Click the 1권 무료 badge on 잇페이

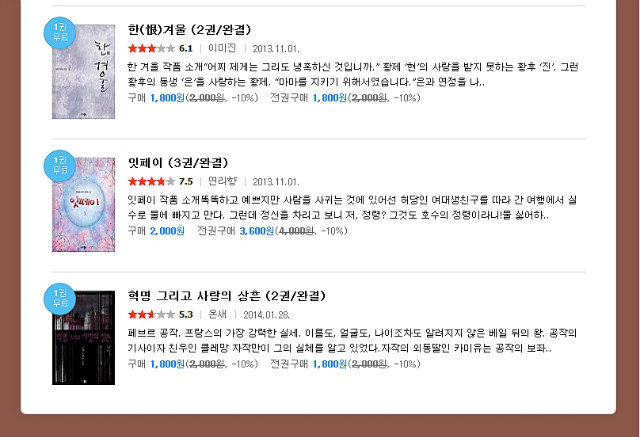(60, 166)
